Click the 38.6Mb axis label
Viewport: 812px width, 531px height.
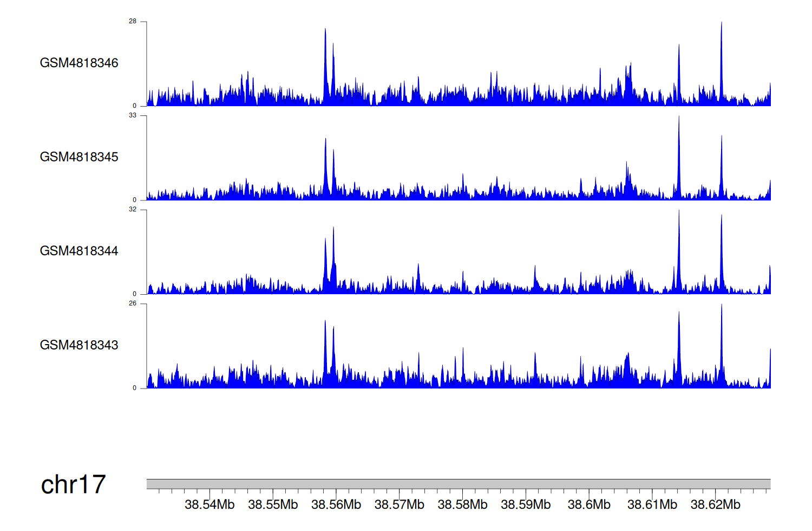pos(589,504)
